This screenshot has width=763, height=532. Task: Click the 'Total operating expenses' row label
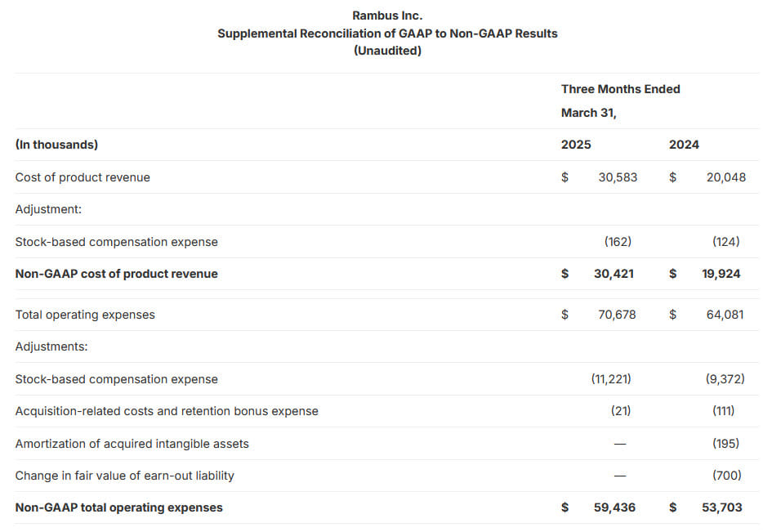pos(85,315)
